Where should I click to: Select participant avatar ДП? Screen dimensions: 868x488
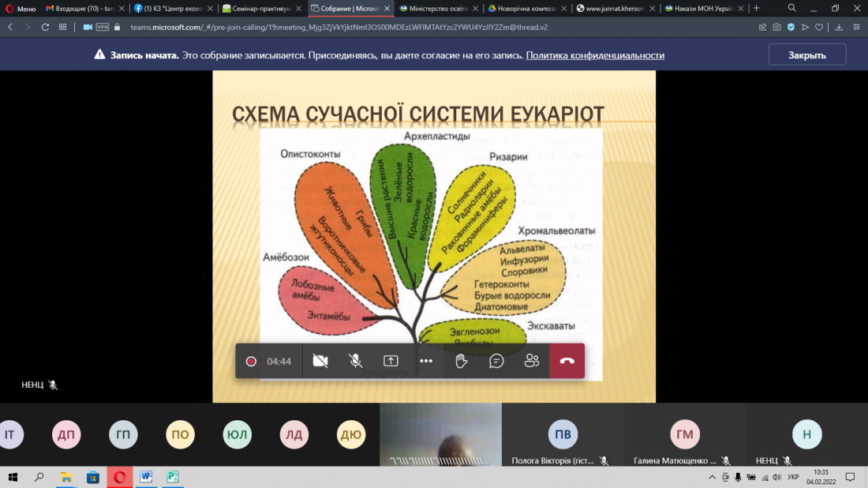tap(66, 434)
